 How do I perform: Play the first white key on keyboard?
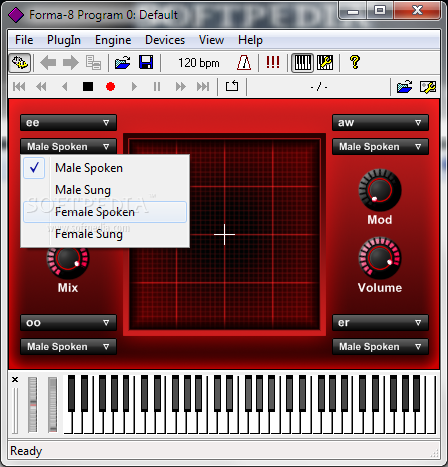[69, 422]
